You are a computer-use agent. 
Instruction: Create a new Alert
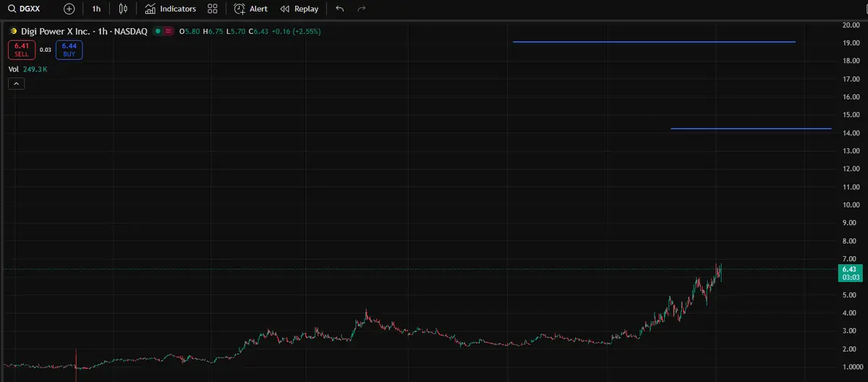[251, 9]
